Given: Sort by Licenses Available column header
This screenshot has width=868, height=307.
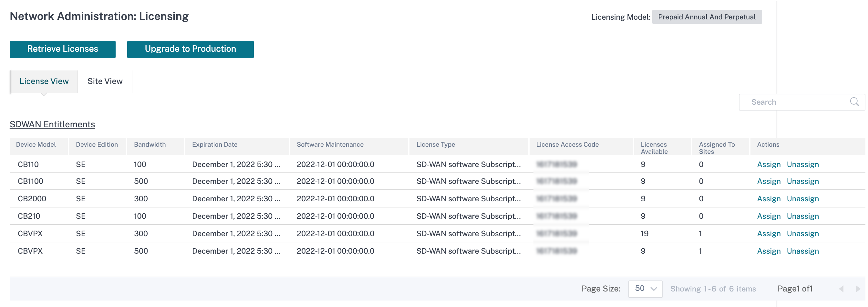Looking at the screenshot, I should [x=654, y=148].
